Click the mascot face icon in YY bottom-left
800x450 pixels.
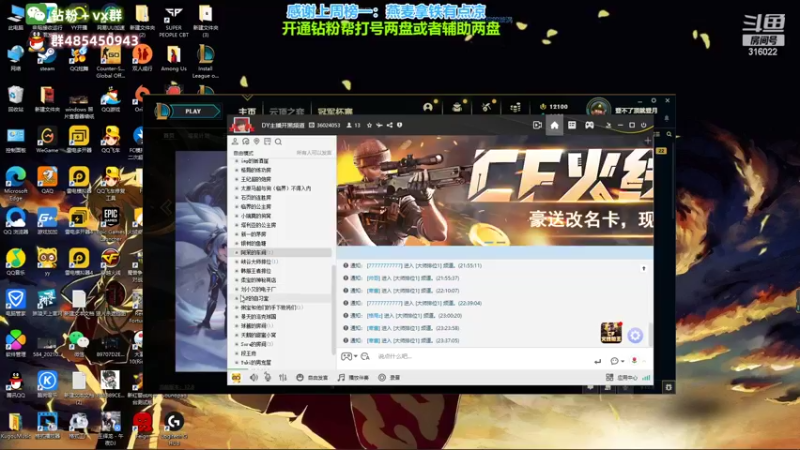click(x=236, y=378)
